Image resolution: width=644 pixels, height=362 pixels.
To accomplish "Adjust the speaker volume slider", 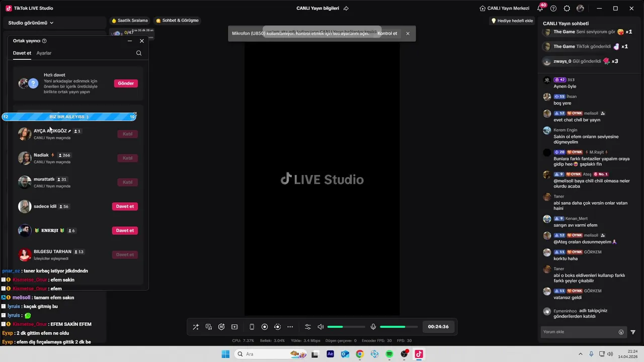I will 346,327.
